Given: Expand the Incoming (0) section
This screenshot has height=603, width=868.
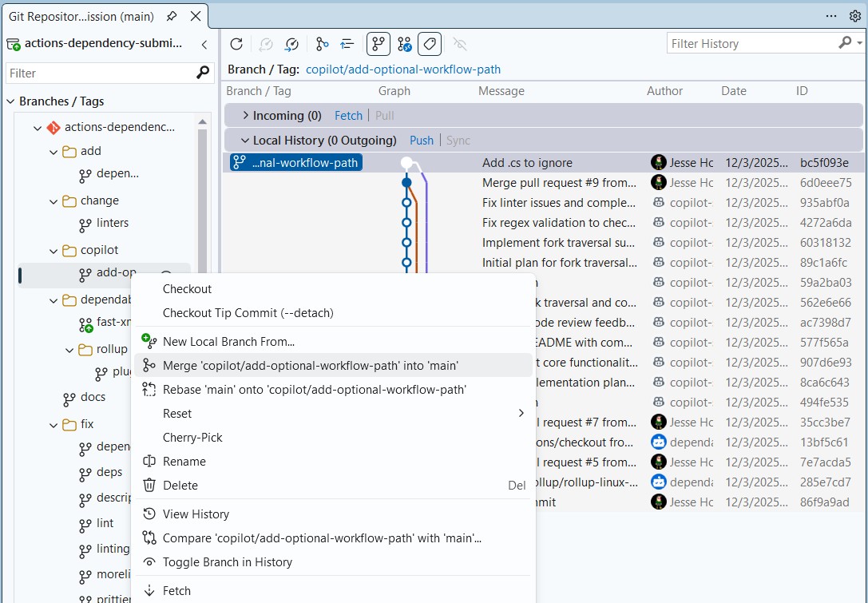Looking at the screenshot, I should point(246,116).
